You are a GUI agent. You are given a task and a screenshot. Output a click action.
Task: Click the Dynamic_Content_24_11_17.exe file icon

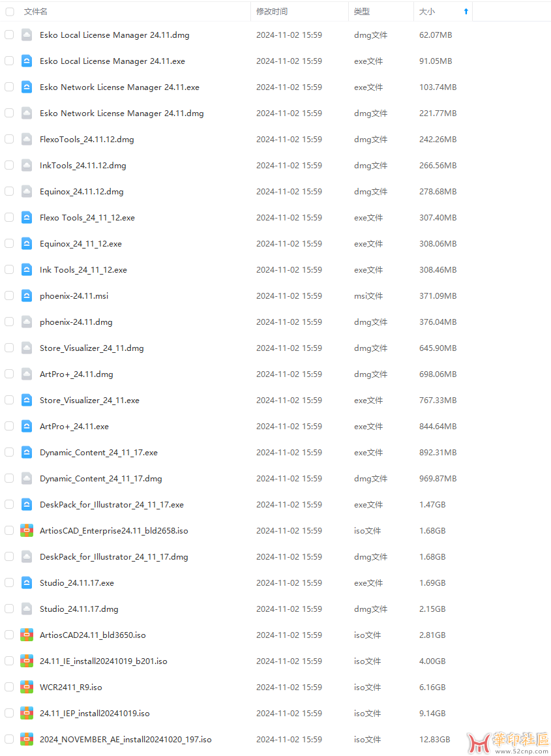(x=27, y=452)
